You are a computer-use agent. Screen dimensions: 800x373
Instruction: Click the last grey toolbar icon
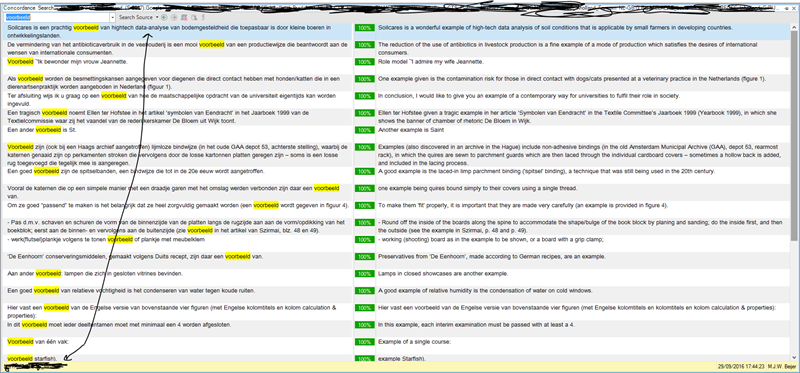point(203,17)
